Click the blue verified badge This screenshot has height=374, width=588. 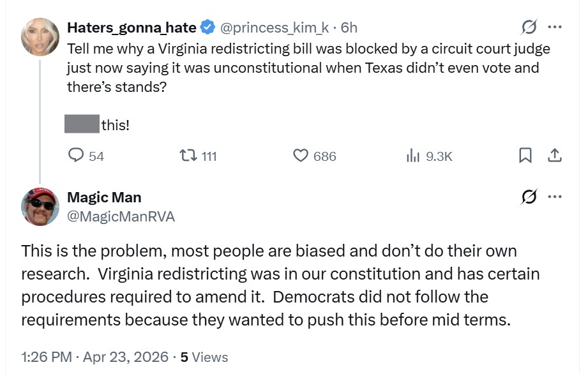tap(207, 27)
